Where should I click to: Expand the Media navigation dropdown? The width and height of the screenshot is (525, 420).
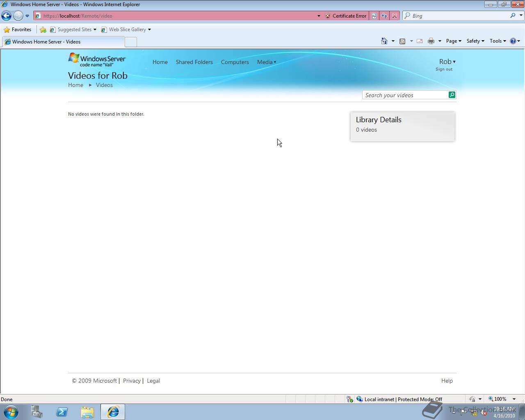tap(267, 62)
